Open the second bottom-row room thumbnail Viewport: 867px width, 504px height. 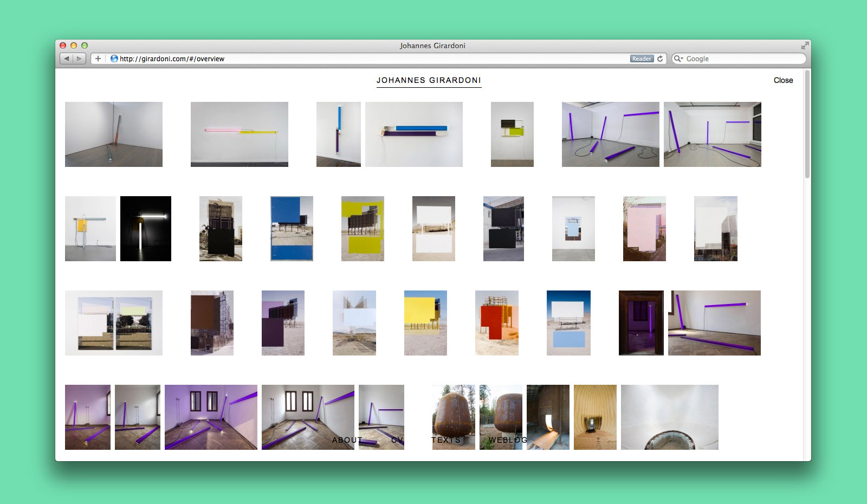[138, 417]
